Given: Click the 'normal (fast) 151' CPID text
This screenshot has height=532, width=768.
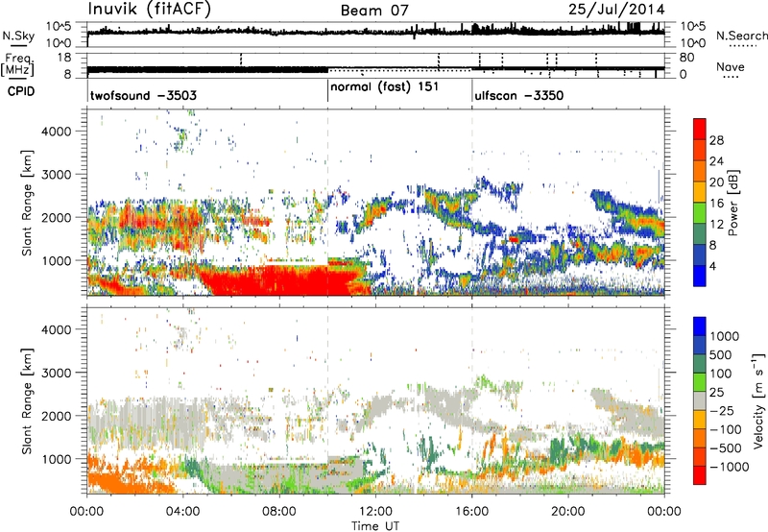Looking at the screenshot, I should coord(385,87).
